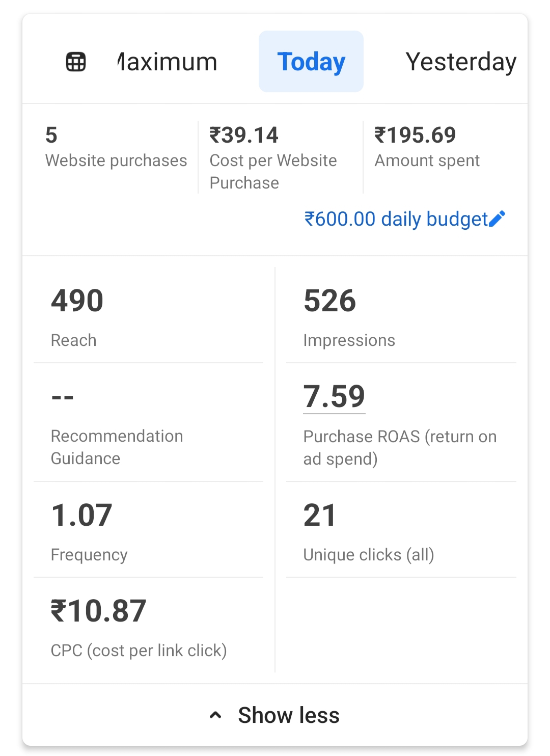Viewport: 550px width, 756px height.
Task: Switch to the Today tab
Action: coord(311,62)
